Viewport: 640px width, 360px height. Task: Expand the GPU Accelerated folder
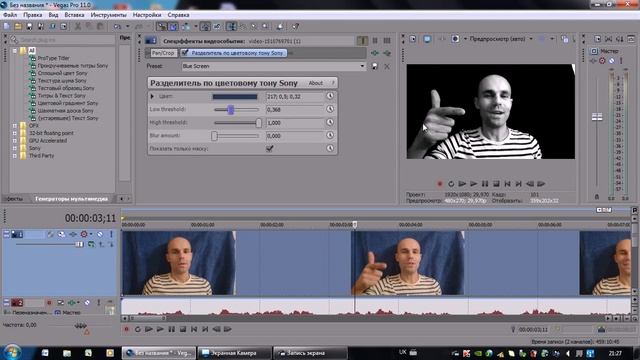pos(15,141)
